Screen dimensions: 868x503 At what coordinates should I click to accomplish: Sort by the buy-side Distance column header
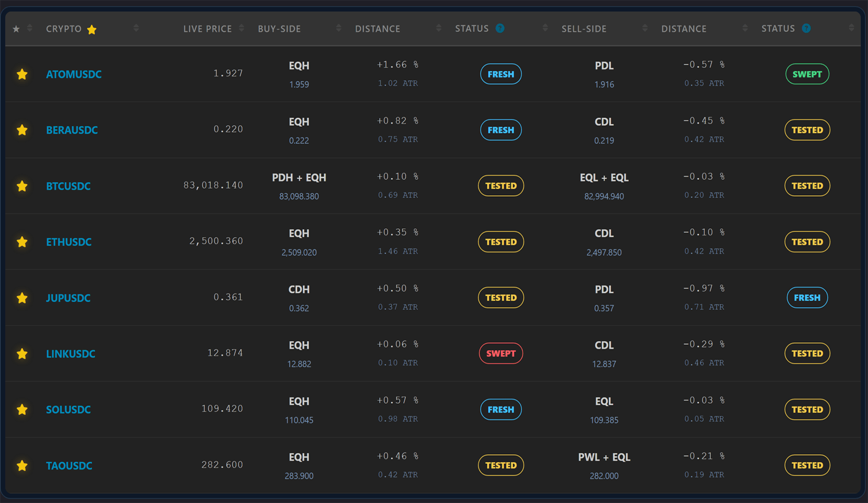[x=378, y=29]
